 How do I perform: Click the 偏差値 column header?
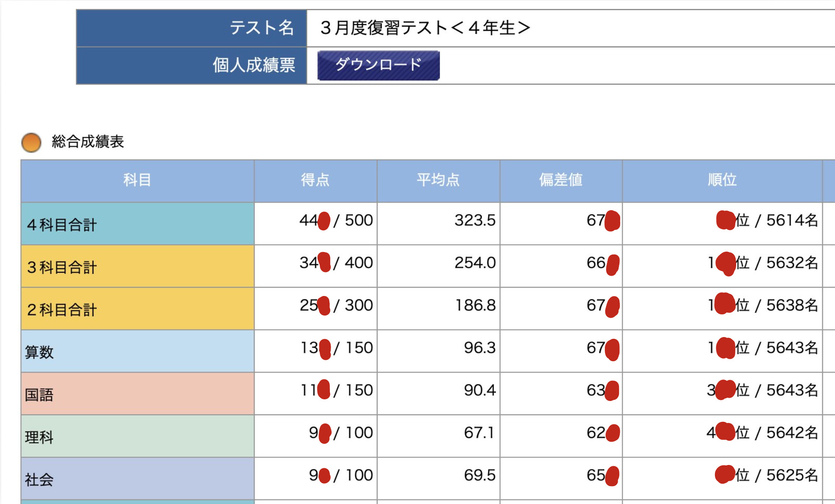[x=560, y=180]
